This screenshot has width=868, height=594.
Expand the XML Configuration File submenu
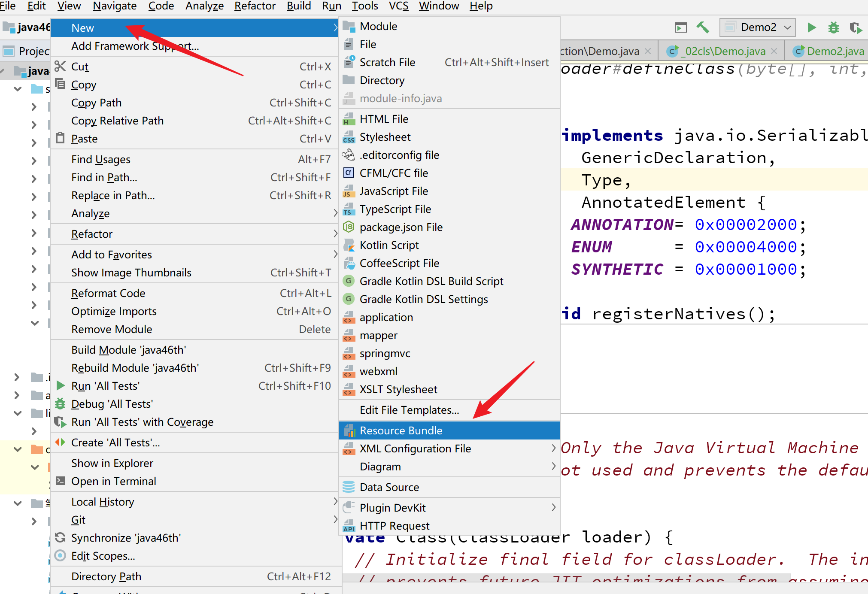(x=415, y=449)
